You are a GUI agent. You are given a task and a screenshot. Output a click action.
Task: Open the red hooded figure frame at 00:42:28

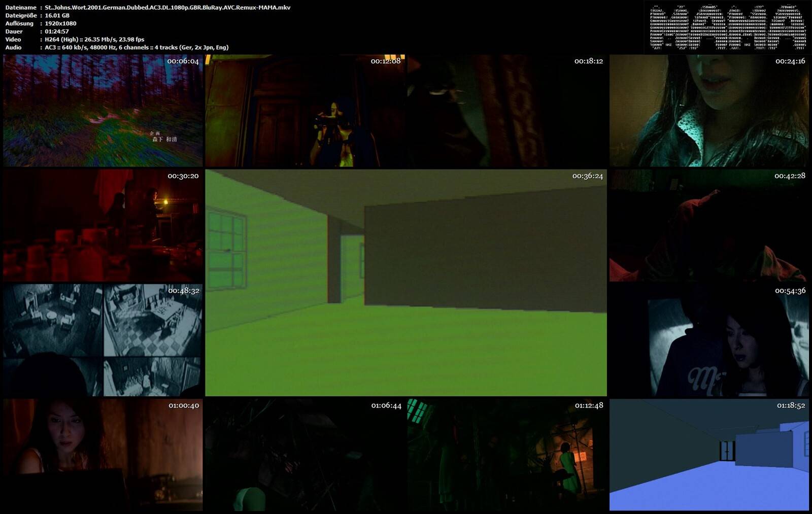pos(709,225)
